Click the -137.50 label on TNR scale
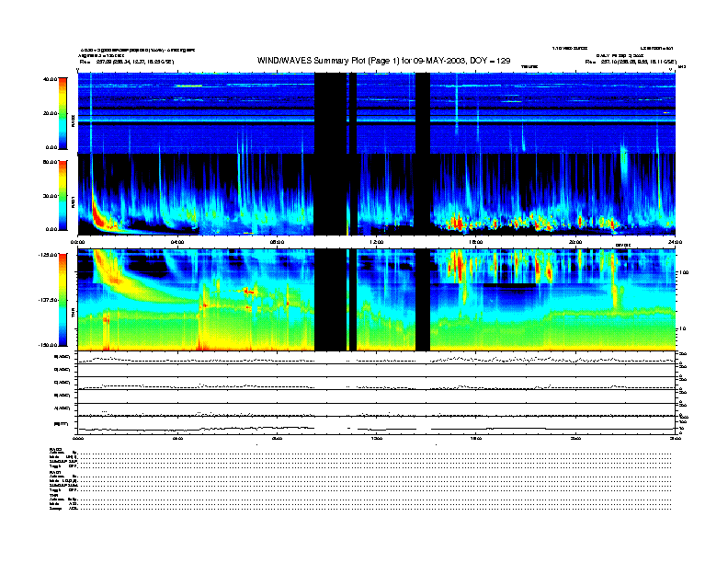 pos(48,300)
